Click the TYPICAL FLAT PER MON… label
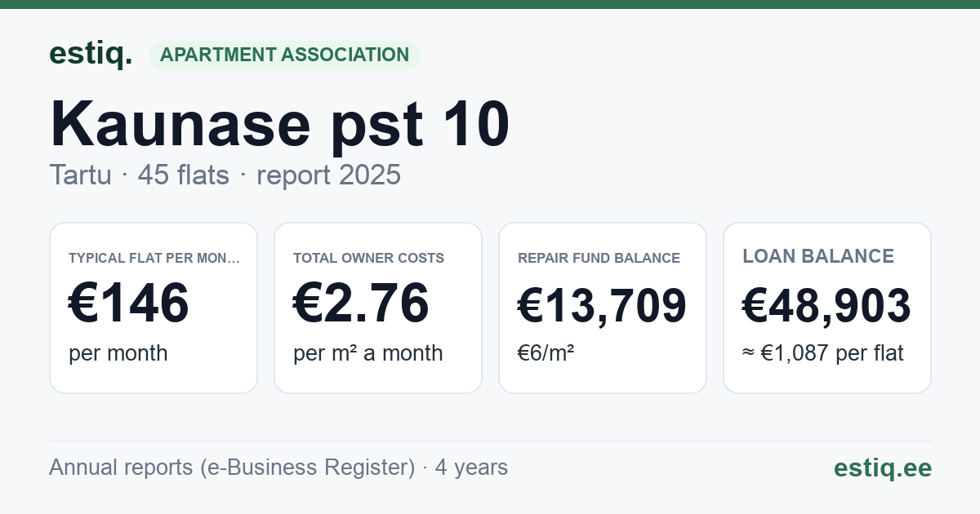The image size is (980, 514). 154,258
